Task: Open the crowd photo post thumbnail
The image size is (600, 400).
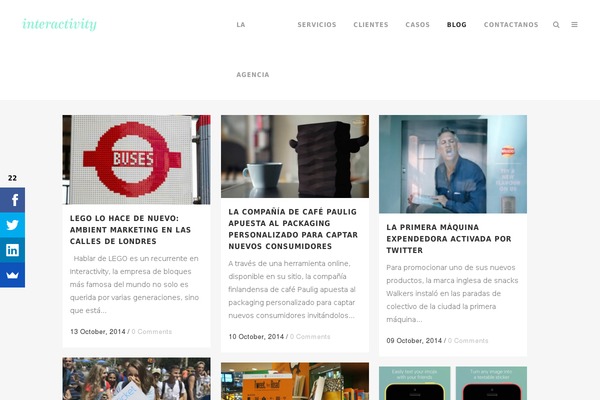Action: pos(136,379)
